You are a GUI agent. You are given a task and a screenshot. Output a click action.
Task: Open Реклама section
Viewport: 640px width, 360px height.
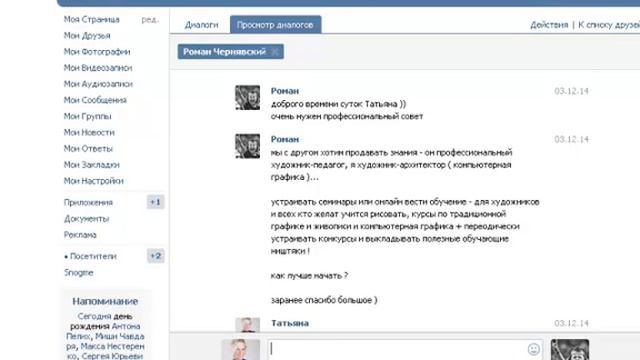80,235
